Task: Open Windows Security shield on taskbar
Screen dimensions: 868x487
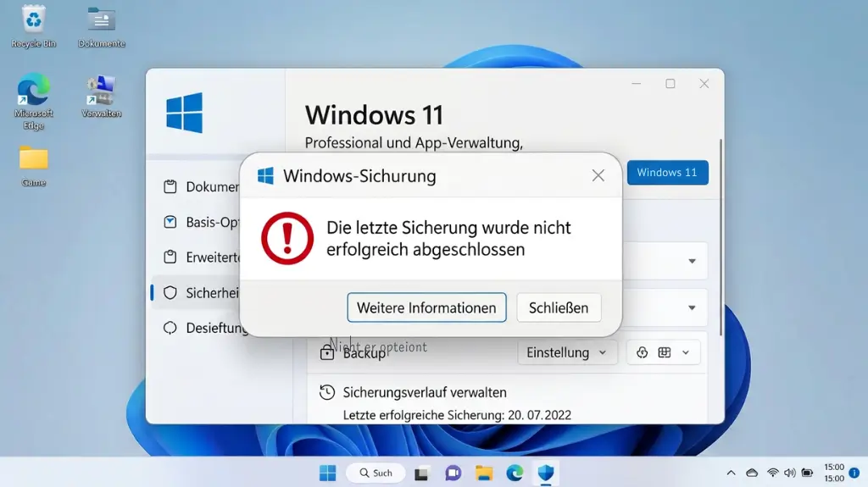Action: pos(546,473)
